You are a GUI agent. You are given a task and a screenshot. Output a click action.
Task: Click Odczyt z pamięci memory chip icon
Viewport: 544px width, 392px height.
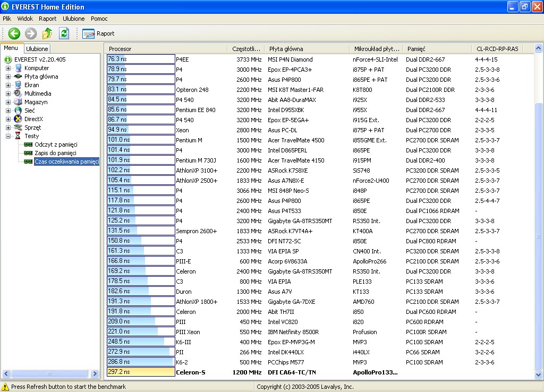click(28, 144)
